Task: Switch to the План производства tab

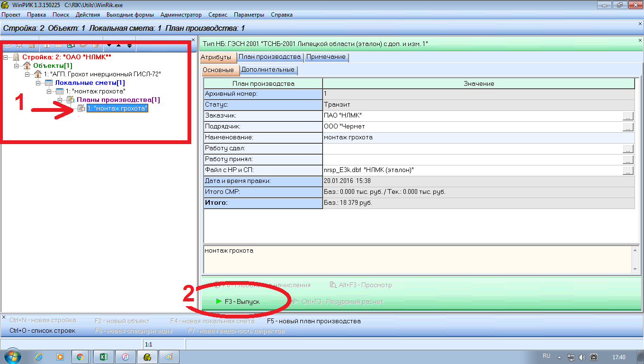Action: click(270, 57)
